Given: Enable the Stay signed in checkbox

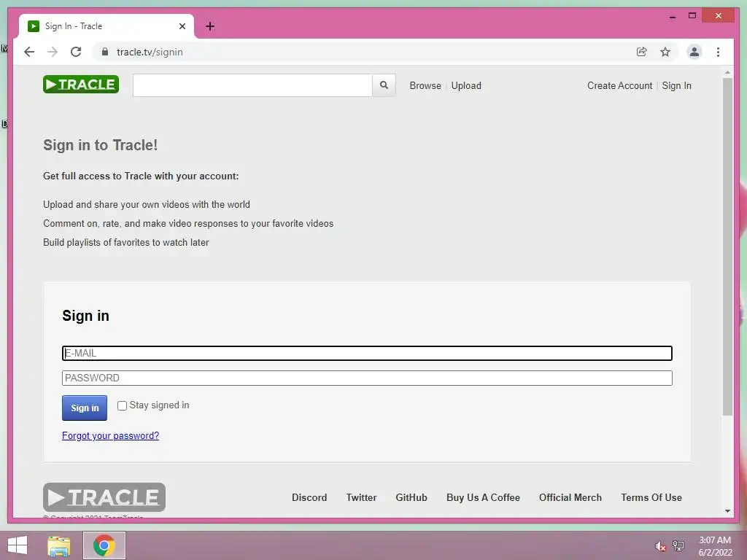Looking at the screenshot, I should (x=122, y=405).
